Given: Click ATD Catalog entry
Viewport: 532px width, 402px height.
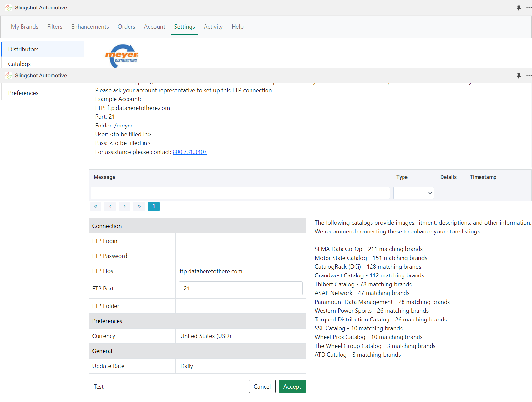Looking at the screenshot, I should coord(357,355).
